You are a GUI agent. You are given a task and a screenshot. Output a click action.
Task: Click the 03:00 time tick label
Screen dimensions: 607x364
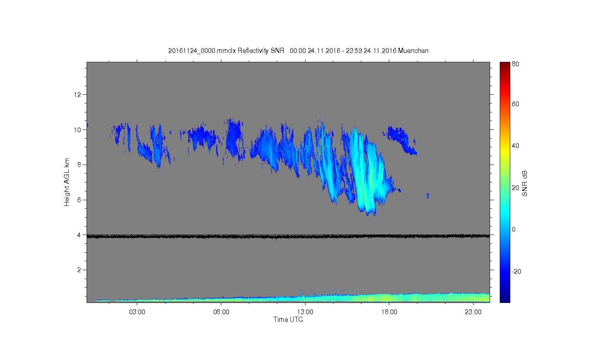(137, 312)
